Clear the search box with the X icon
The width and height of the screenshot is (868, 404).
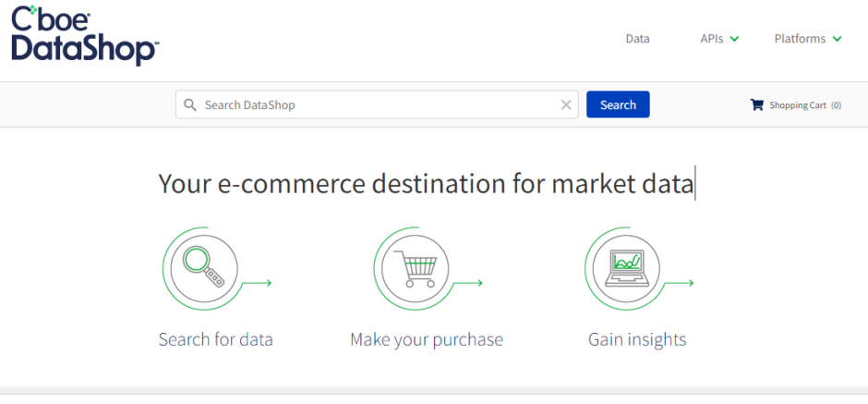click(566, 104)
